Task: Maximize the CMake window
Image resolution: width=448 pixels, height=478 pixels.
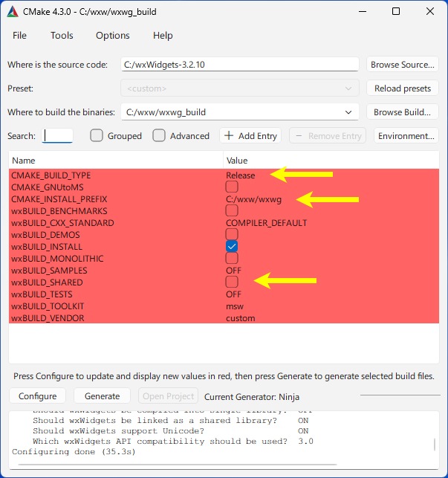Action: coord(396,12)
